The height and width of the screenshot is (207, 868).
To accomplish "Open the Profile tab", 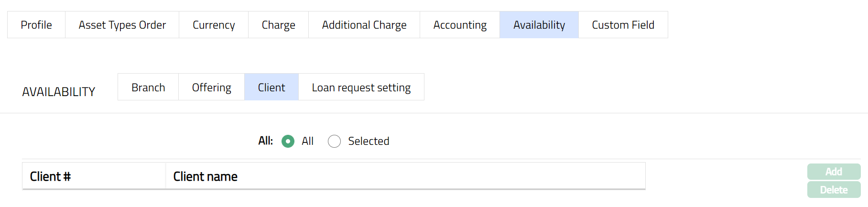I will 36,25.
